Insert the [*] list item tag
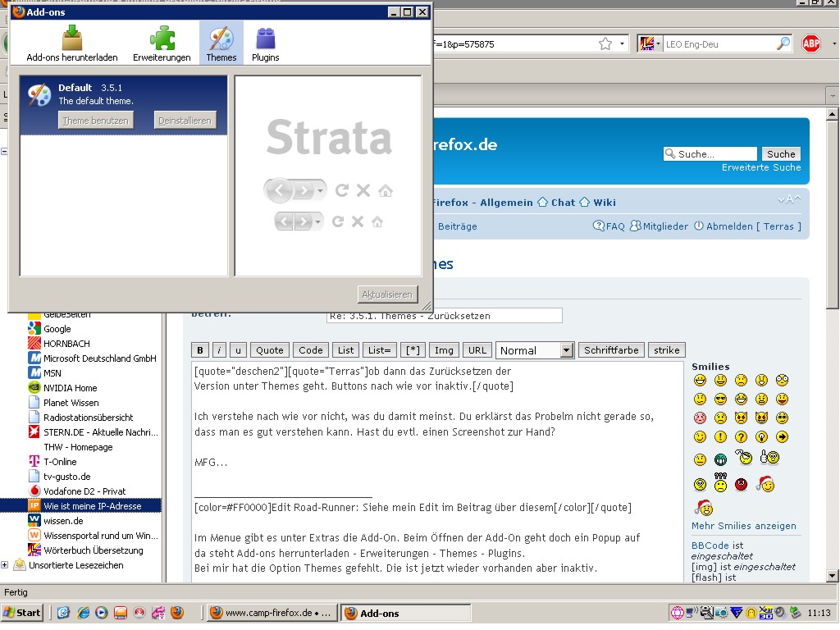The height and width of the screenshot is (630, 840). coord(413,350)
